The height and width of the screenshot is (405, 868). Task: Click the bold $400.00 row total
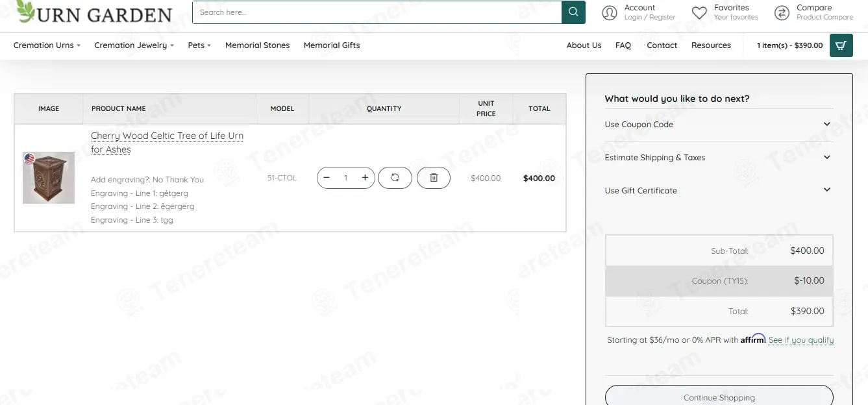pos(539,178)
